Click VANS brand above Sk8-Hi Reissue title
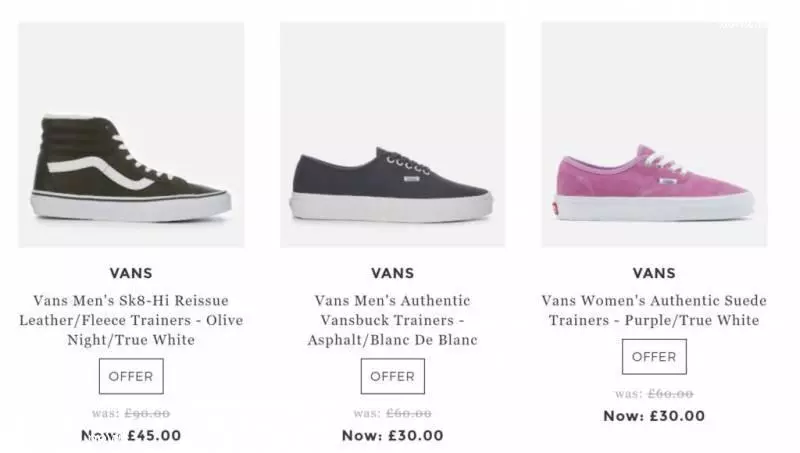The height and width of the screenshot is (453, 800). [131, 273]
